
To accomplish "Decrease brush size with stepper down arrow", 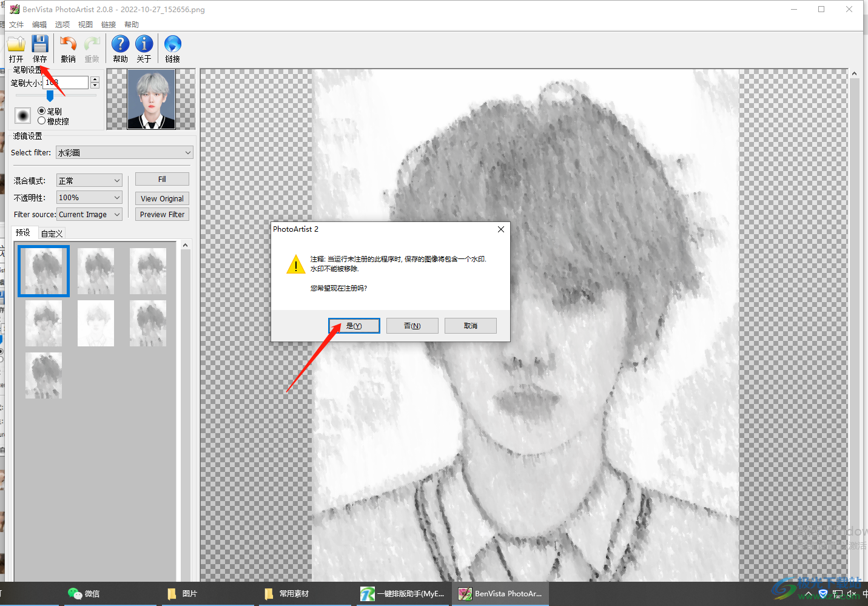I will pyautogui.click(x=95, y=86).
